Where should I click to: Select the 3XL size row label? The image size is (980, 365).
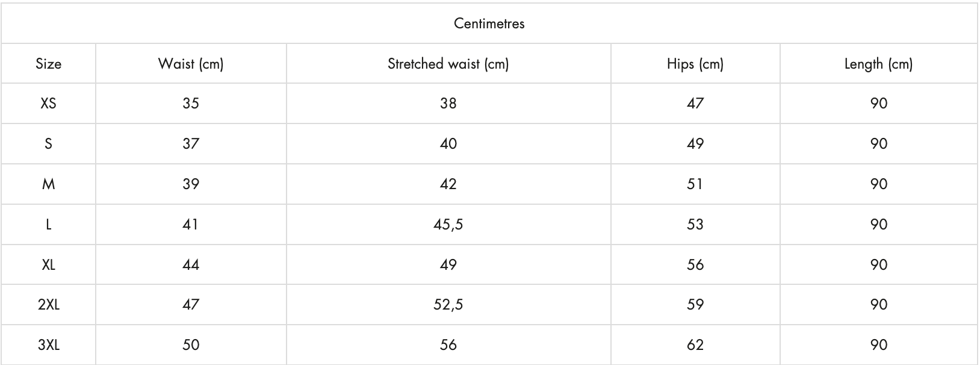tap(48, 345)
